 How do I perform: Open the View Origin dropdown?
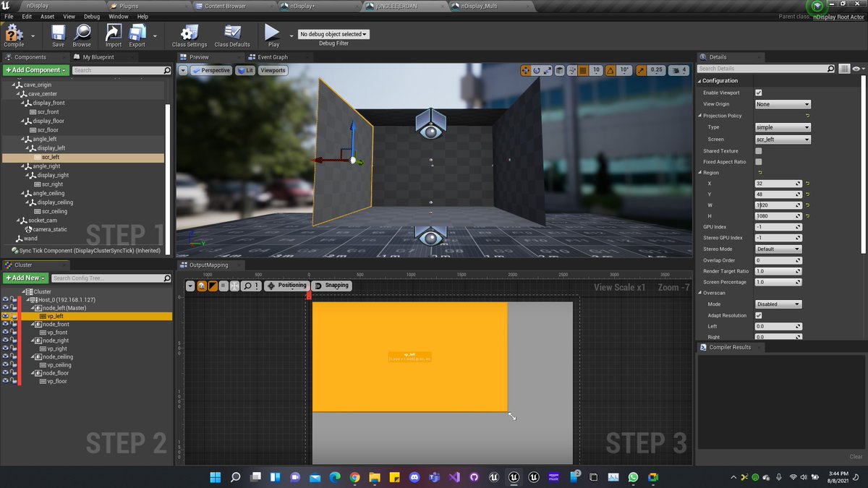pos(783,104)
